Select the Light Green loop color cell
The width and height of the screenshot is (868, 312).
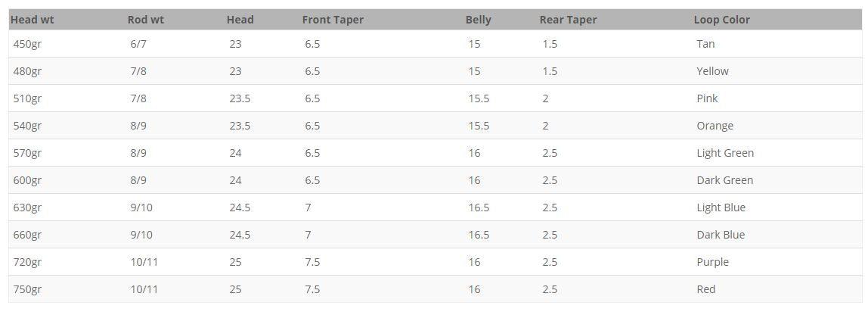pyautogui.click(x=725, y=153)
